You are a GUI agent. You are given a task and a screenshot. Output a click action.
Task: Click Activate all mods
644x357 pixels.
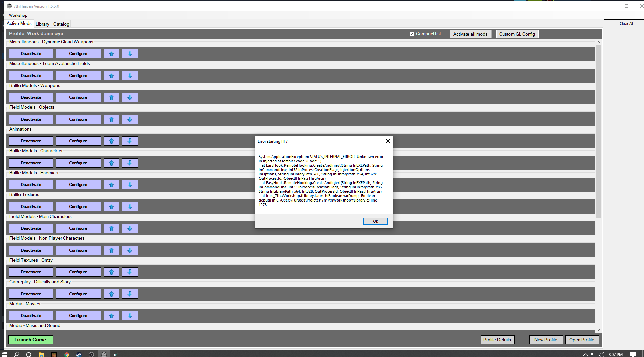click(x=470, y=34)
